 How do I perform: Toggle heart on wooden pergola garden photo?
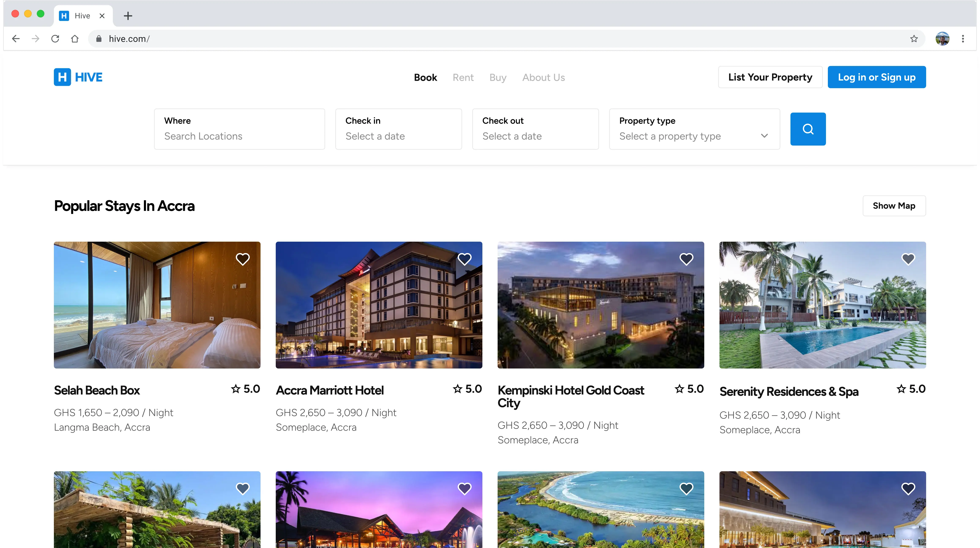tap(242, 488)
